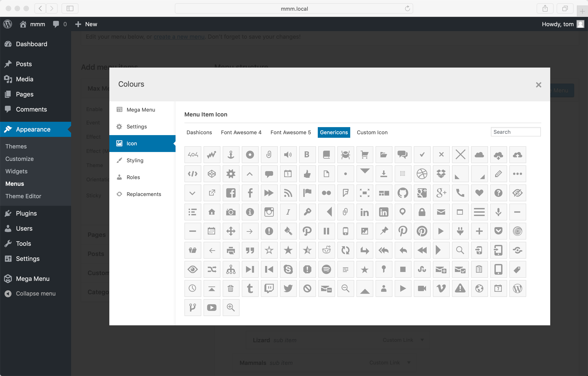Viewport: 588px width, 376px height.
Task: Choose the Dropbox icon
Action: point(441,174)
